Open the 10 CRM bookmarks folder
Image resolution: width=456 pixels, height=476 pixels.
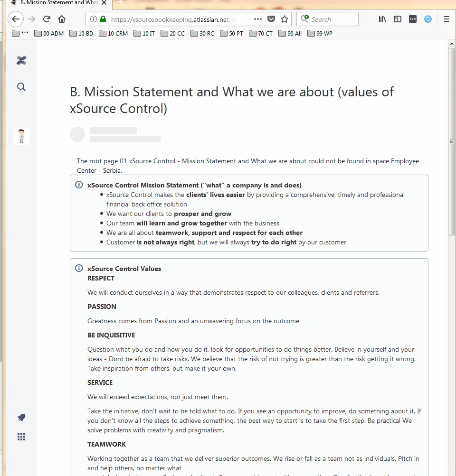[x=113, y=33]
